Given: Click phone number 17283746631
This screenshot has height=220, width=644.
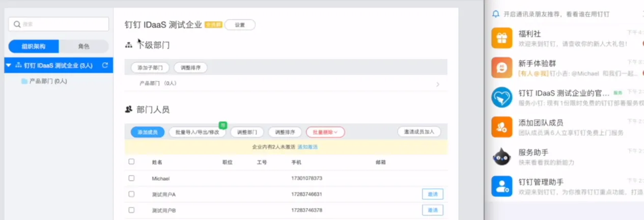Looking at the screenshot, I should click(x=306, y=194).
